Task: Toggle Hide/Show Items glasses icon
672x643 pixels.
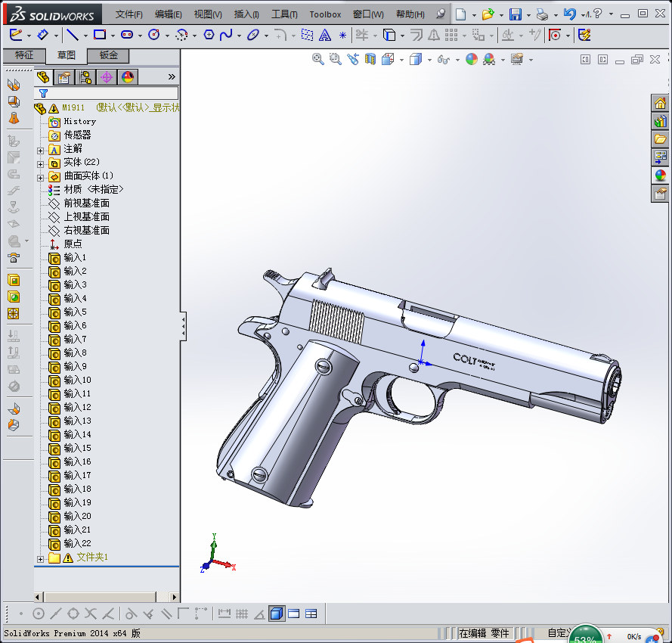Action: coord(443,59)
